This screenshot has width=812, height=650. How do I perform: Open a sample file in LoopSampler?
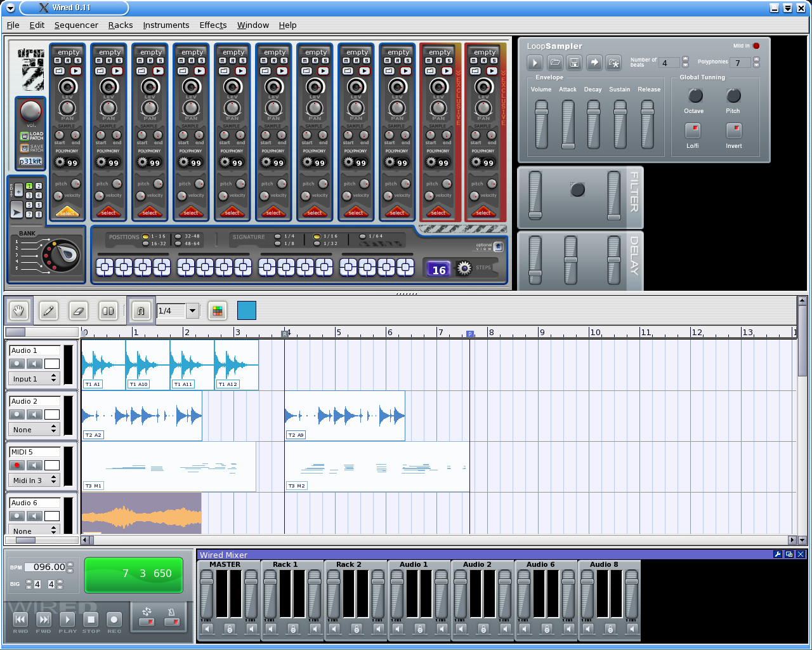554,62
